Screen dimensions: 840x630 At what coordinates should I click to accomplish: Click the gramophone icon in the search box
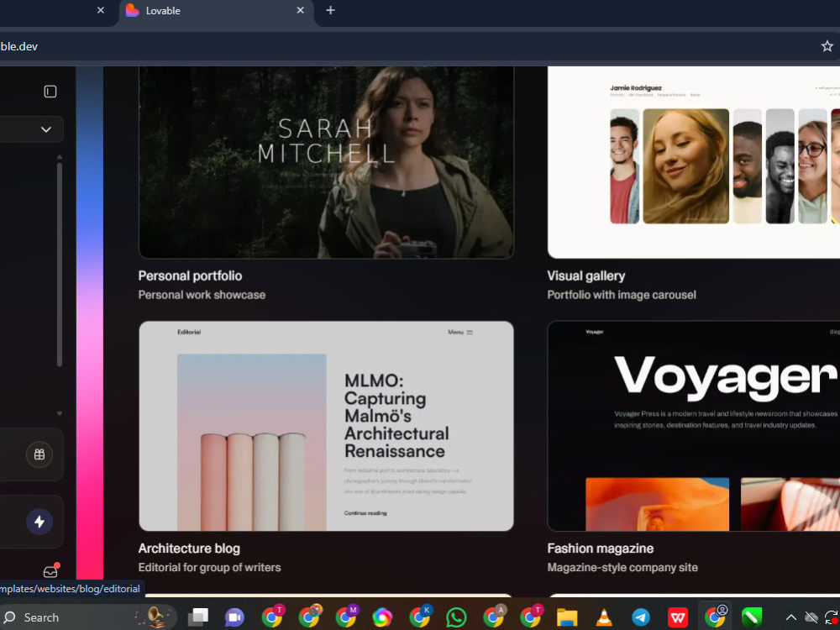[155, 617]
